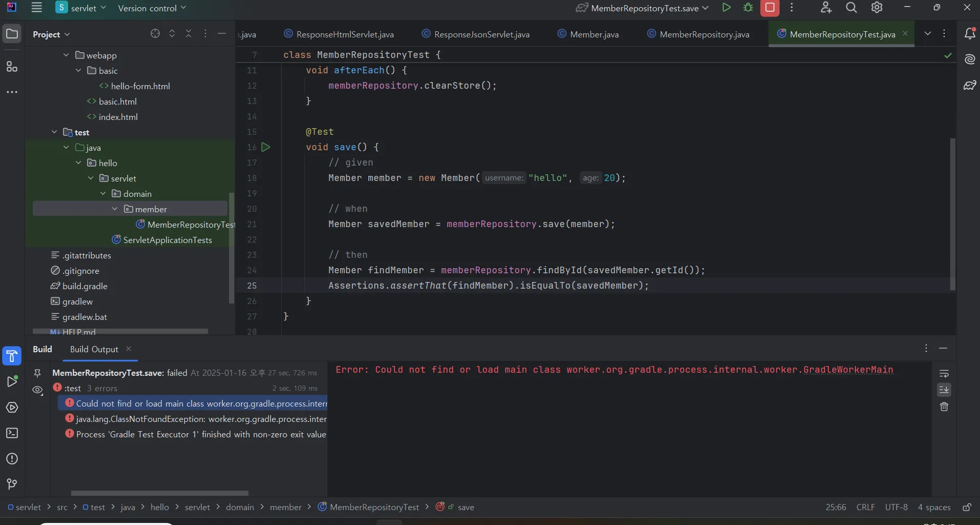Click MemberRepositoryTest breadcrumb in navigation bar
This screenshot has height=525, width=980.
368,507
